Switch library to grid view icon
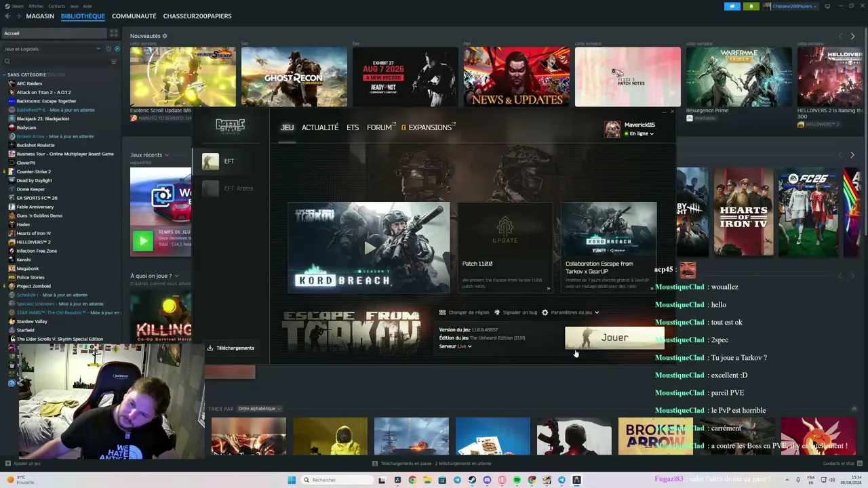868x488 pixels. [x=114, y=33]
